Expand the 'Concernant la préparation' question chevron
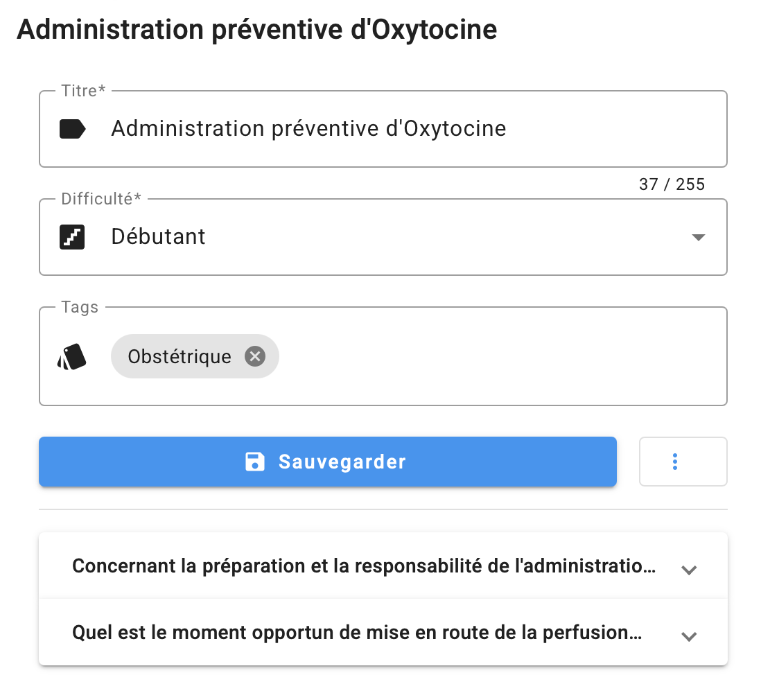The height and width of the screenshot is (700, 761). click(x=688, y=570)
